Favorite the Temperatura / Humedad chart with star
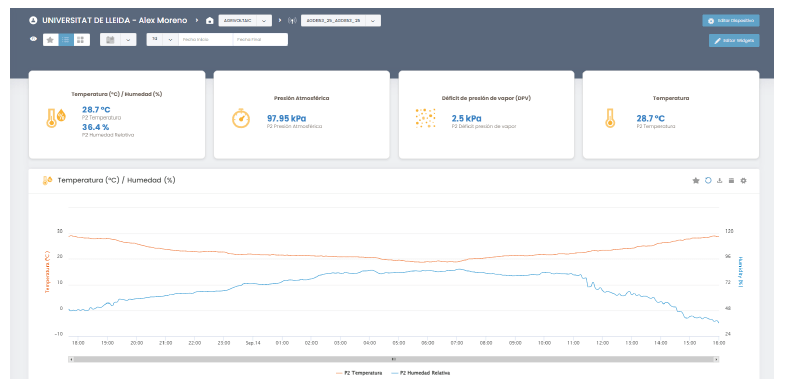The height and width of the screenshot is (380, 786). [x=696, y=180]
